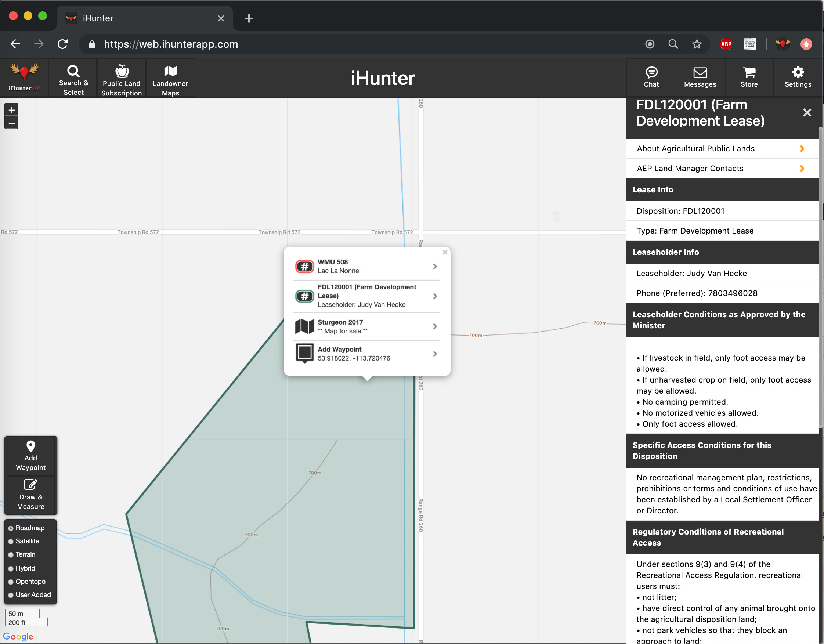Select Hybrid map type
The height and width of the screenshot is (644, 824).
[x=11, y=568]
